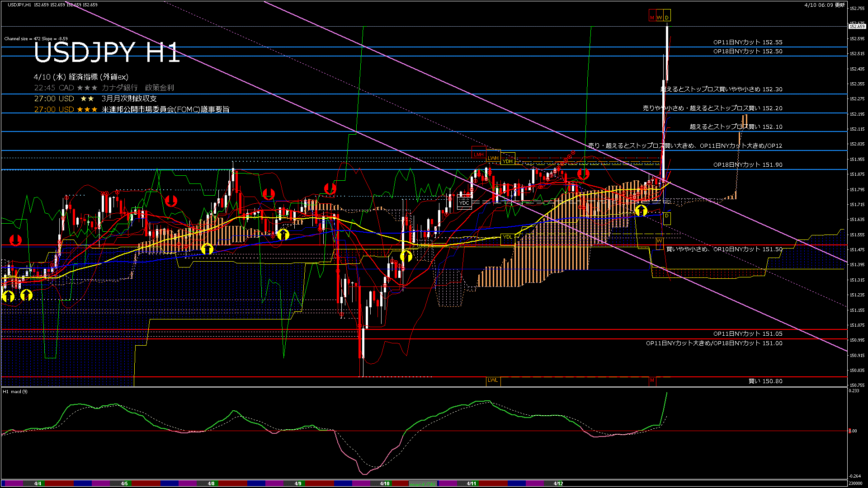Select the OP11日NYカット 152.55 level label
This screenshot has width=868, height=488.
747,42
